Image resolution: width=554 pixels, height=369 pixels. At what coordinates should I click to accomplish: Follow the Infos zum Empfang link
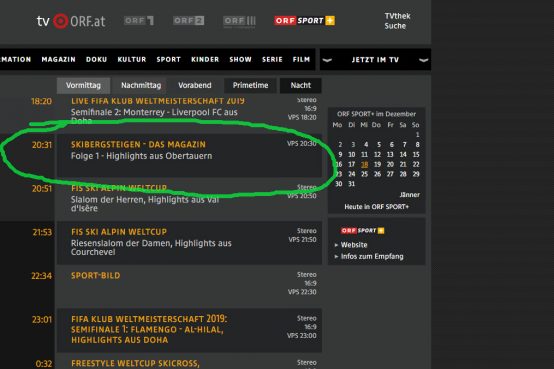click(x=372, y=256)
